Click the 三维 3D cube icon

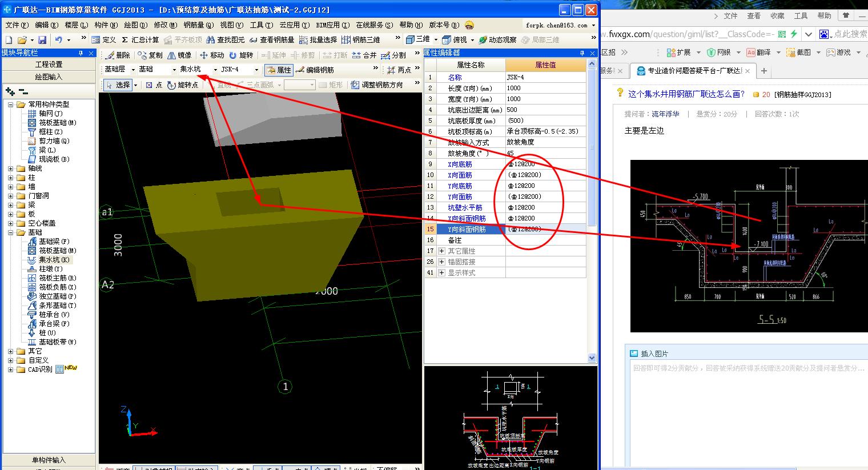[x=410, y=39]
